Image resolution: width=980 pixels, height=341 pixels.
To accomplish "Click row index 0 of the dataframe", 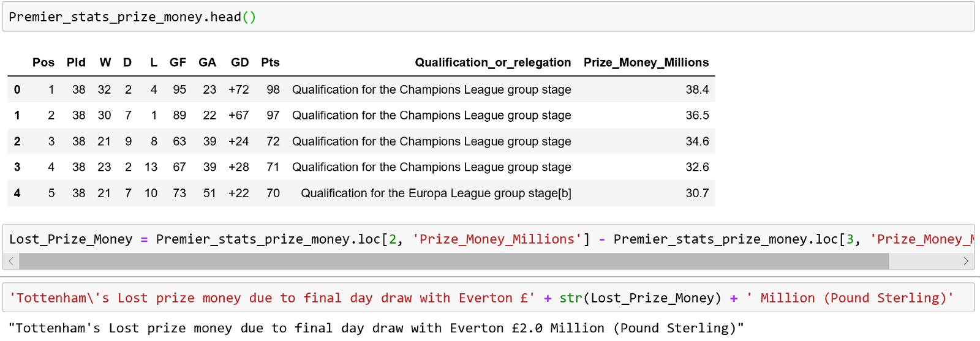I will [17, 89].
